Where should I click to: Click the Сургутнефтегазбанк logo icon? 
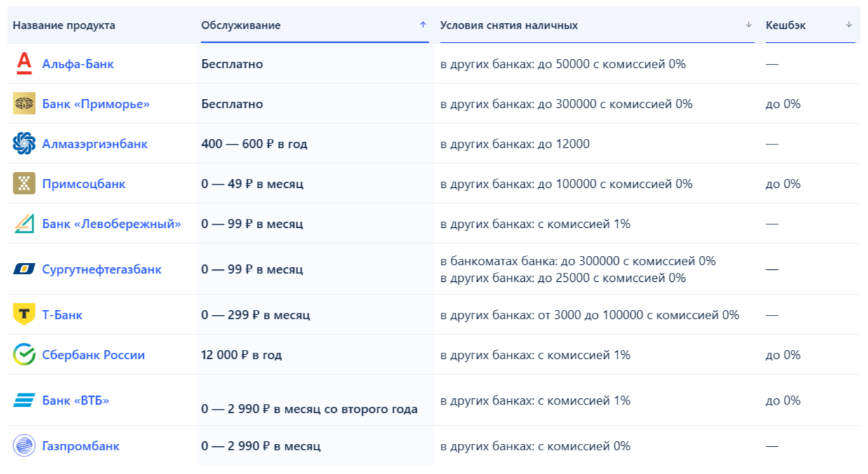(x=24, y=269)
